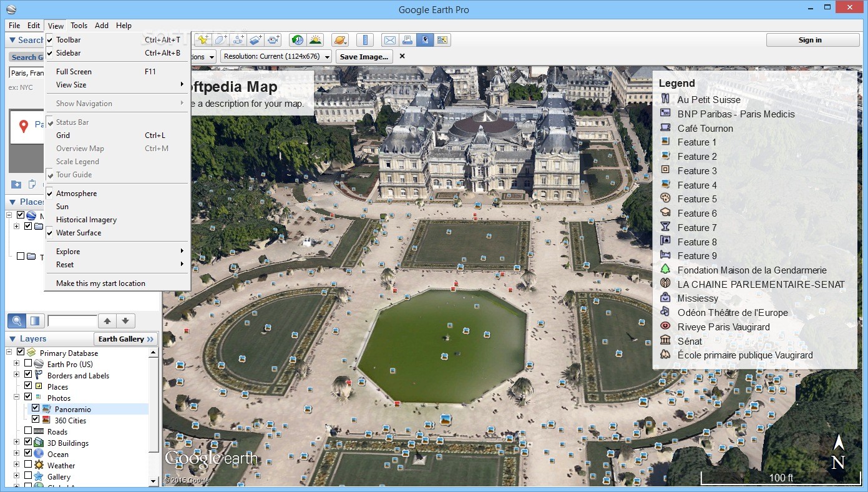868x492 pixels.
Task: Enable the Weather layer checkbox
Action: [28, 465]
